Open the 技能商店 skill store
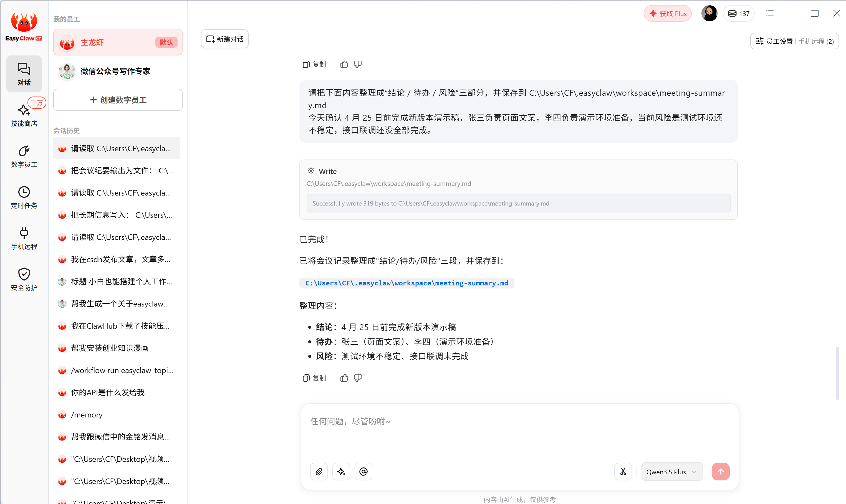The width and height of the screenshot is (846, 504). point(24,115)
